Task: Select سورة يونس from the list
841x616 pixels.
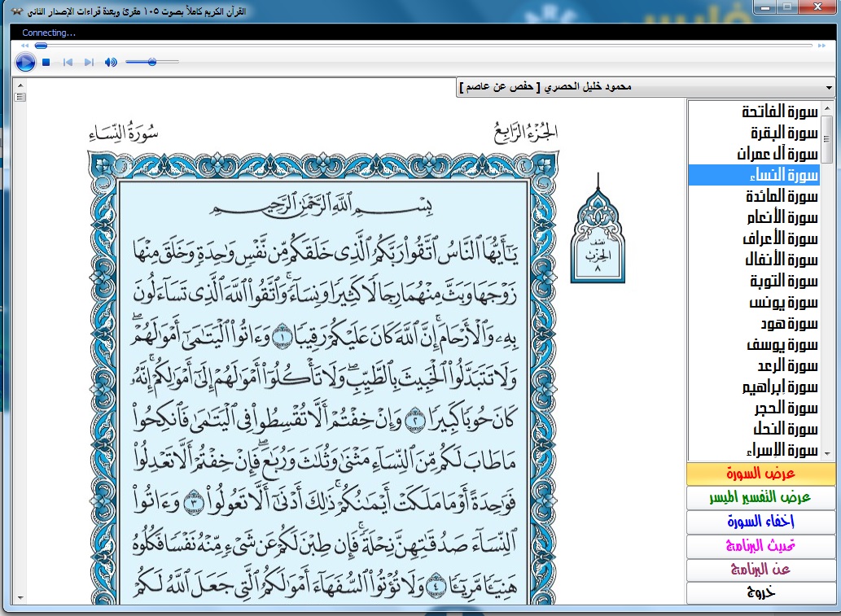Action: point(755,302)
